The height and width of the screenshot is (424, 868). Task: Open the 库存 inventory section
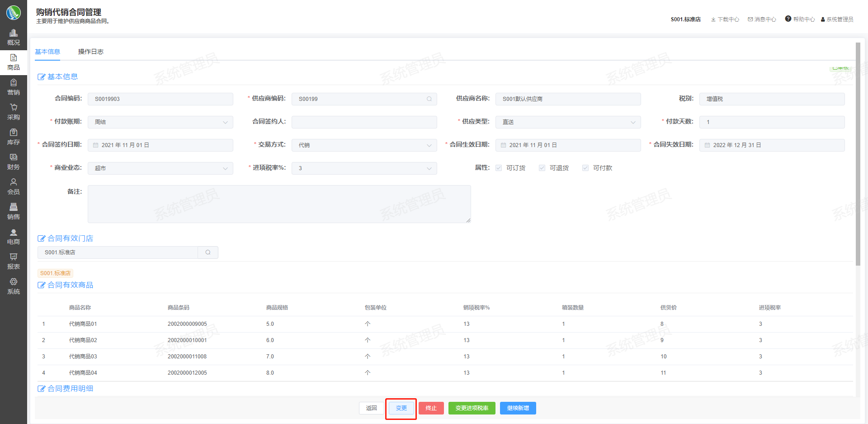14,137
